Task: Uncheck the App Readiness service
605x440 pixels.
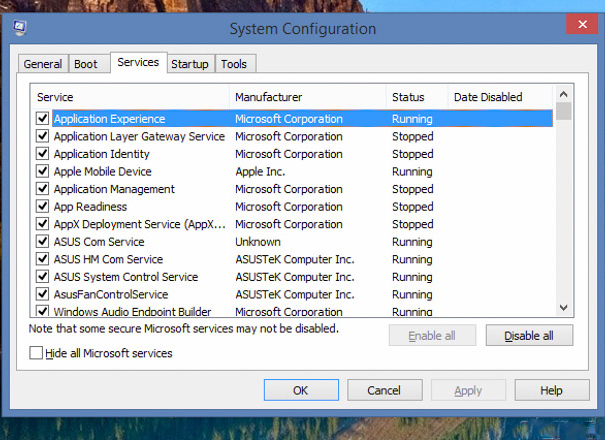Action: [42, 206]
